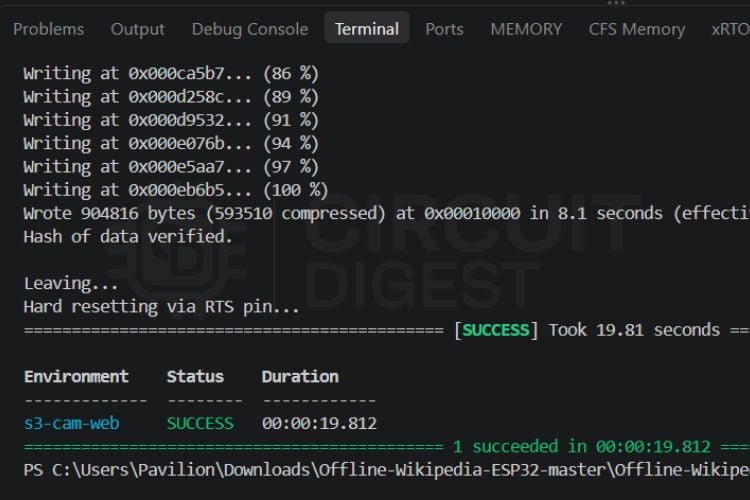750x500 pixels.
Task: Click the panel ellipsis drag handle
Action: [616, 3]
